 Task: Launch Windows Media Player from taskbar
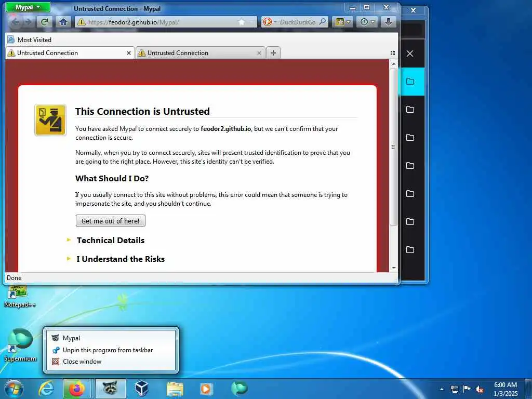point(206,389)
